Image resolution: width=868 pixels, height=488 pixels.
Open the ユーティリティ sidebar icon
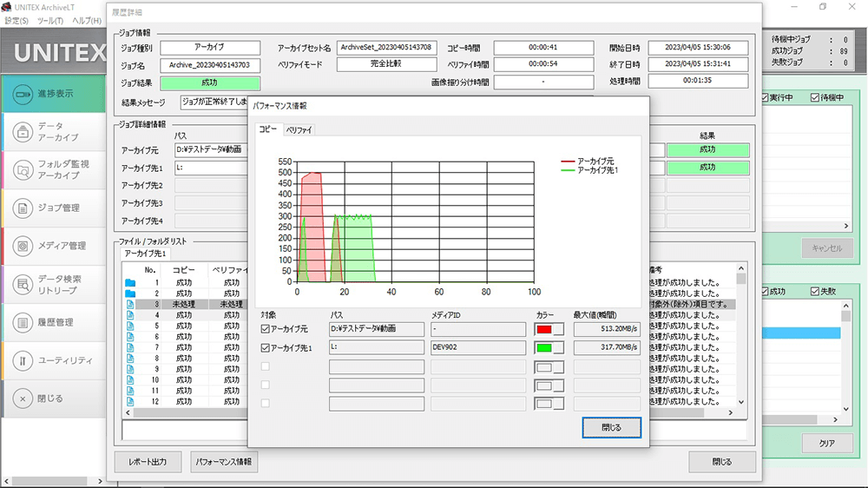pos(23,360)
